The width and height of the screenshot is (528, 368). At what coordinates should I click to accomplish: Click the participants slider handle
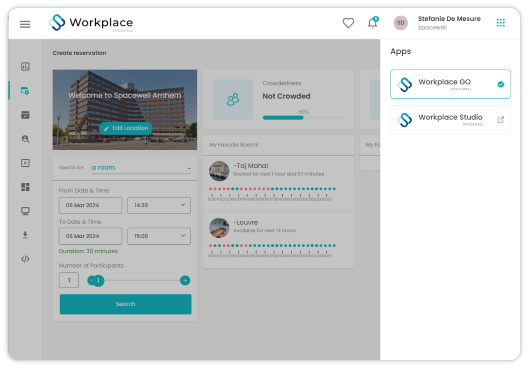pos(98,280)
